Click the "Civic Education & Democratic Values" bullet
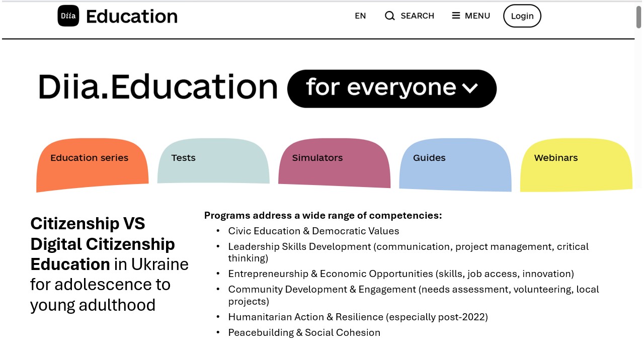This screenshot has height=362, width=644. click(313, 231)
